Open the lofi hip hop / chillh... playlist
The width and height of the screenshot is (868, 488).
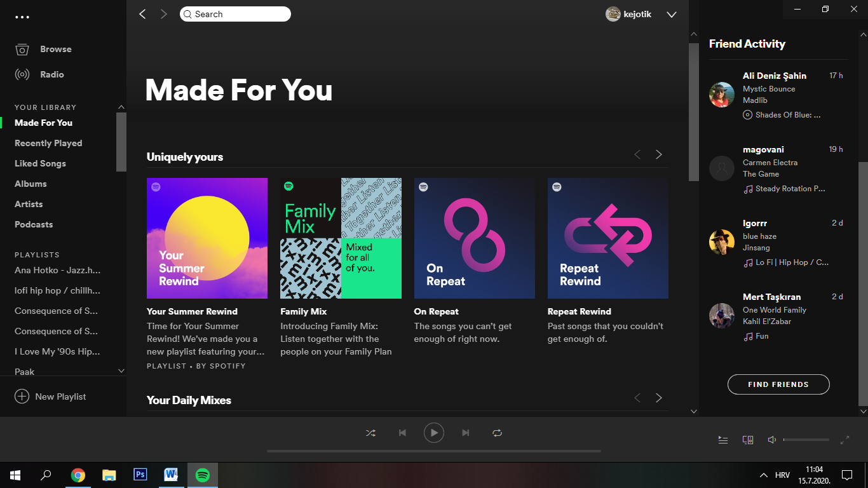pyautogui.click(x=57, y=290)
